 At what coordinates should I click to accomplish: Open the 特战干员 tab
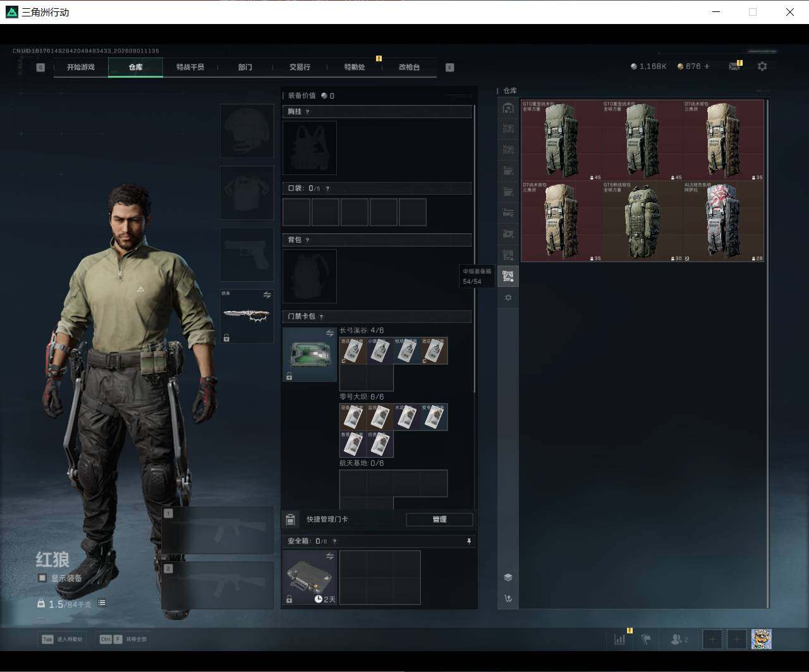(190, 67)
